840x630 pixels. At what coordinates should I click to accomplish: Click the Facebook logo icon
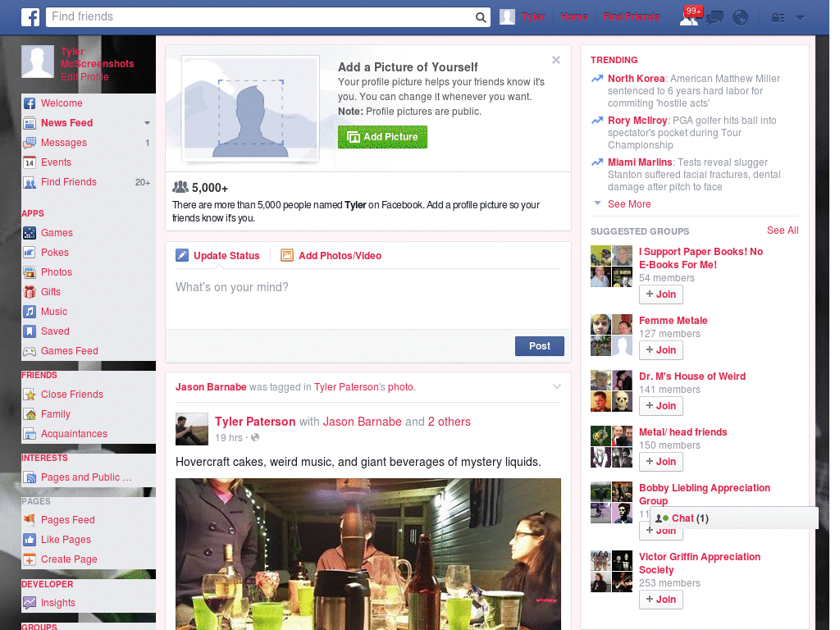coord(30,17)
